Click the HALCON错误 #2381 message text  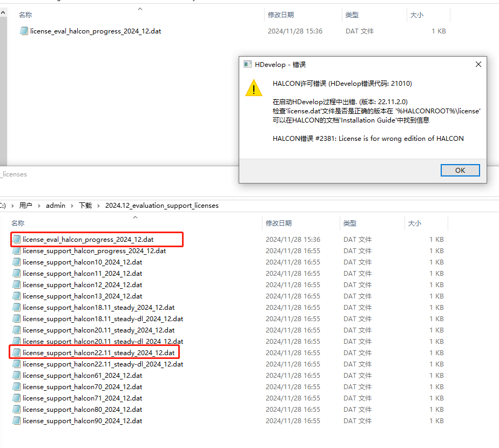368,138
